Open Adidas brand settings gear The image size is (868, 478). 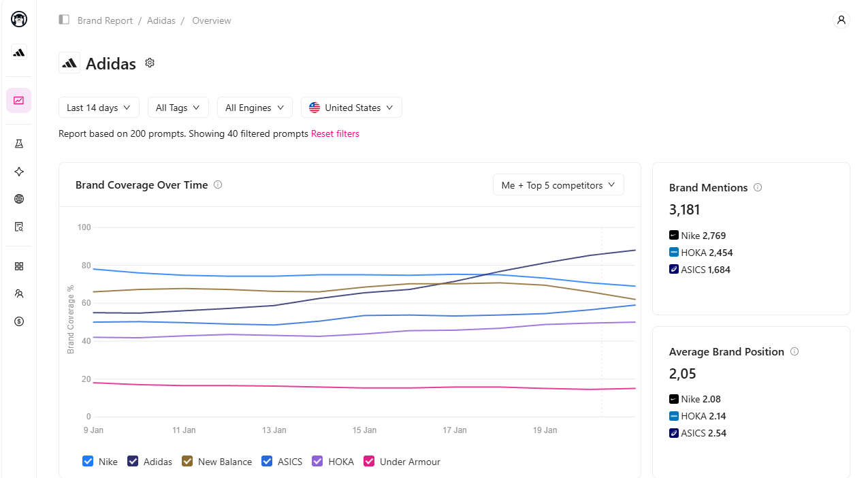(x=150, y=63)
